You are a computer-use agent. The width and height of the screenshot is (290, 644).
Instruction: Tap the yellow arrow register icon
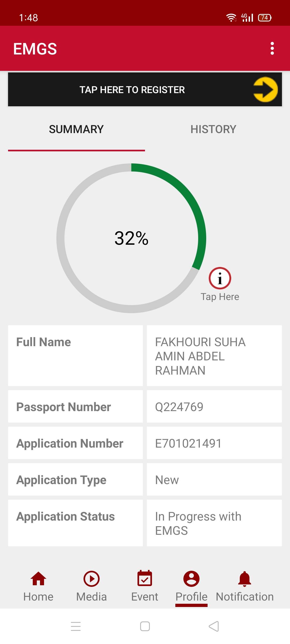(265, 89)
